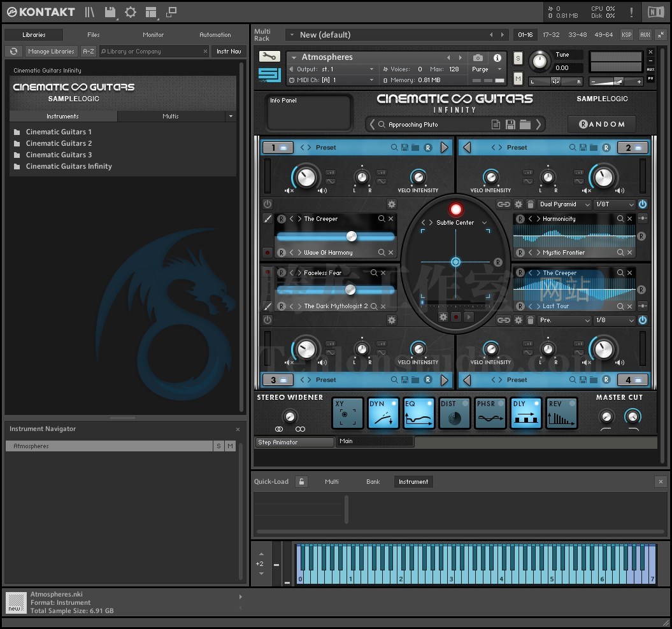
Task: Click Library or Company search field
Action: tap(154, 52)
